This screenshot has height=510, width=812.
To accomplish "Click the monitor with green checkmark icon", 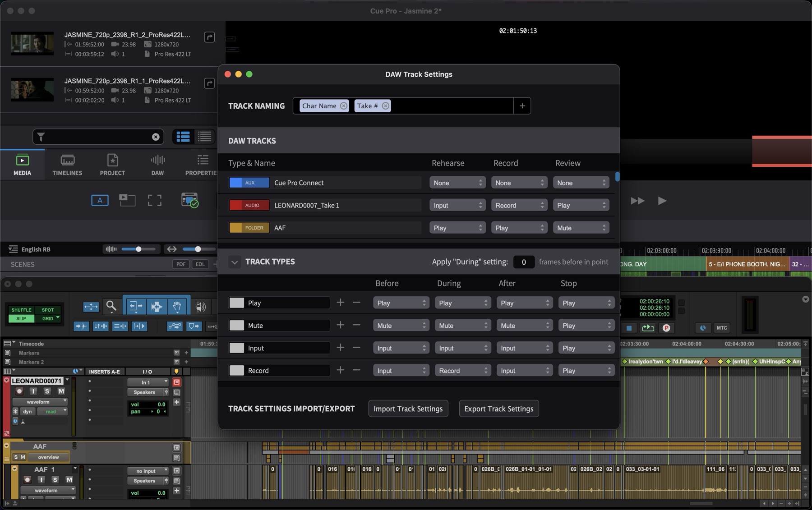I will [189, 200].
